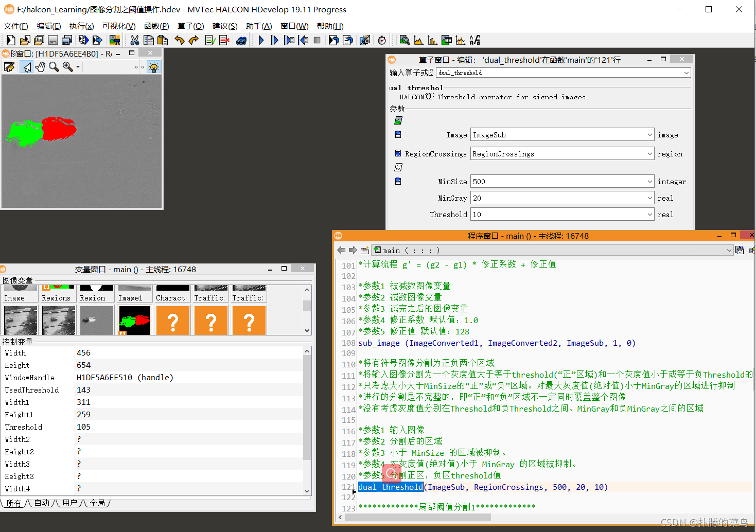Click the Activate lines checkmark icon

[x=210, y=40]
